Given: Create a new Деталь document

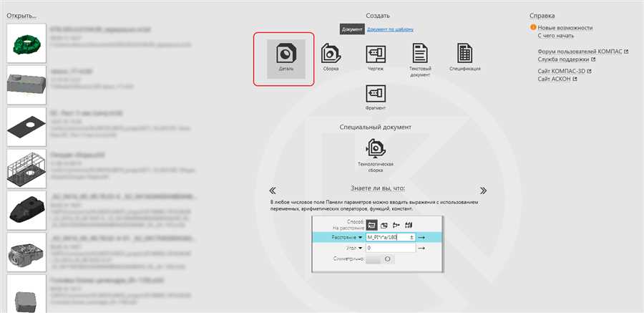Looking at the screenshot, I should click(286, 59).
